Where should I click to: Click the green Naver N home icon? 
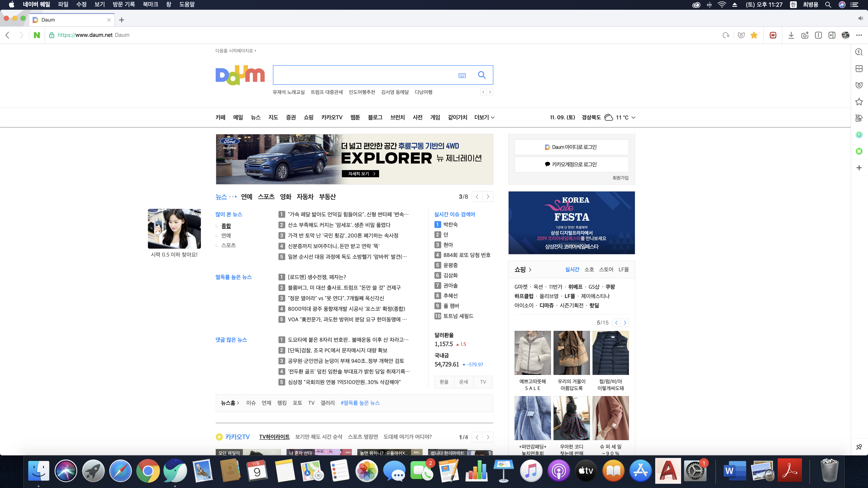click(x=37, y=35)
